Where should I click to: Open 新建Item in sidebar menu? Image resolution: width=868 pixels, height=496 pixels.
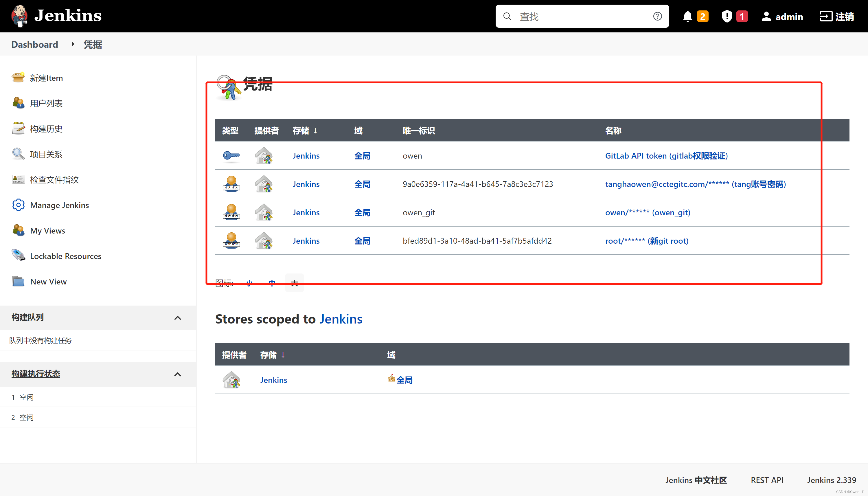pyautogui.click(x=46, y=78)
